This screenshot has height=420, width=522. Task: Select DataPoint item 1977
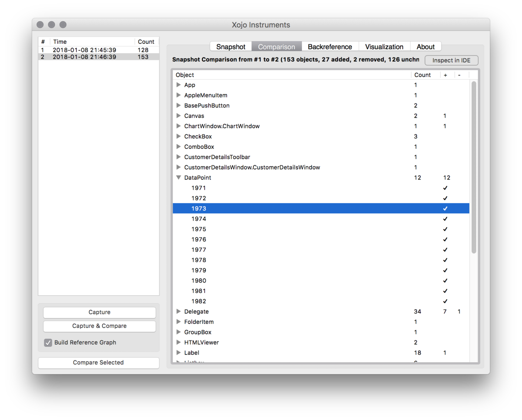pos(321,250)
